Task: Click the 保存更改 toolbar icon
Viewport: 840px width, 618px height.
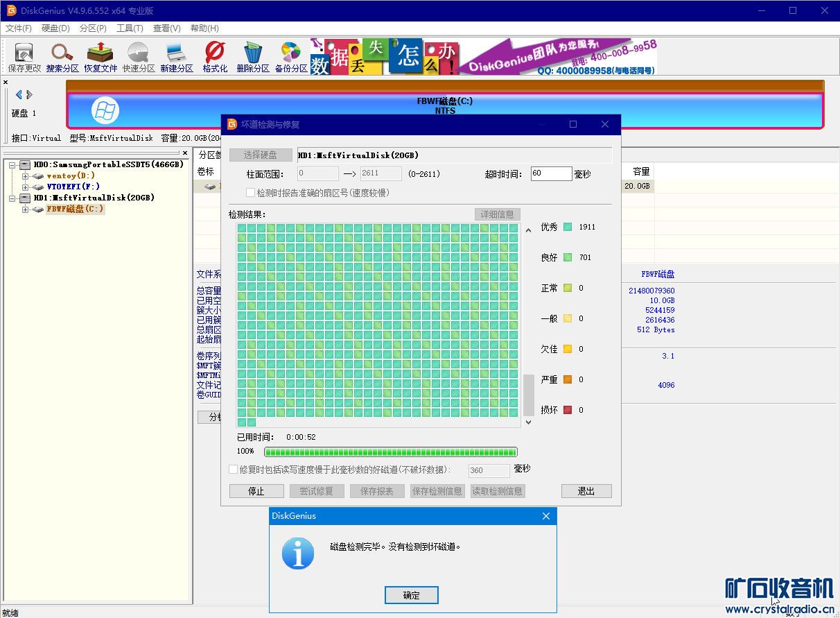Action: pos(24,57)
